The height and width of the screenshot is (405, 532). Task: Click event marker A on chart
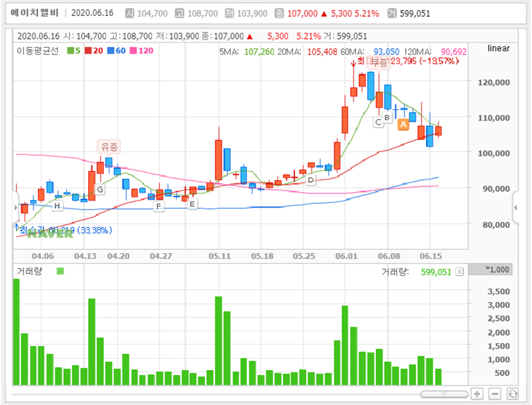point(403,125)
